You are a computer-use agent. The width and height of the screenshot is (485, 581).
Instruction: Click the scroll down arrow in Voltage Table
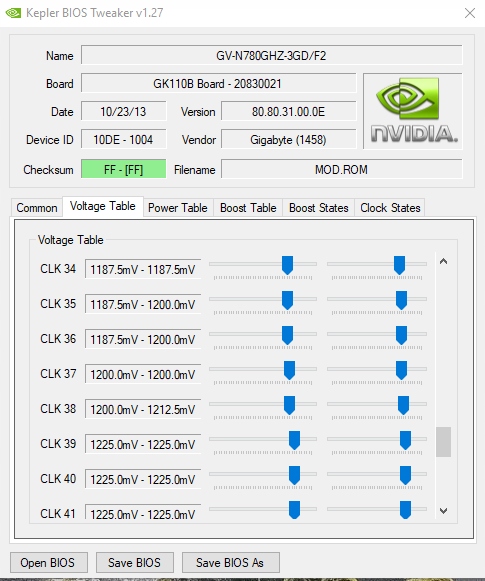point(443,511)
